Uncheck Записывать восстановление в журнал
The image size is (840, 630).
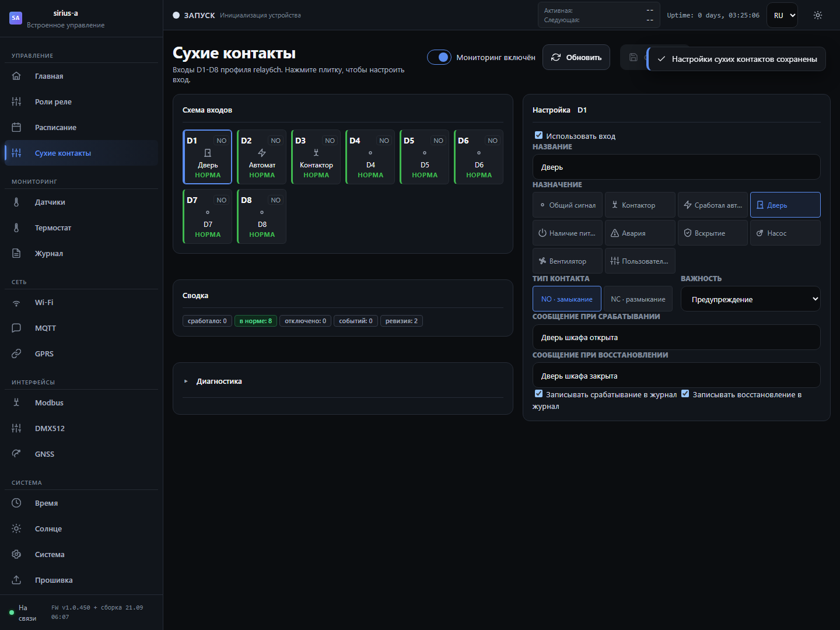click(x=685, y=394)
